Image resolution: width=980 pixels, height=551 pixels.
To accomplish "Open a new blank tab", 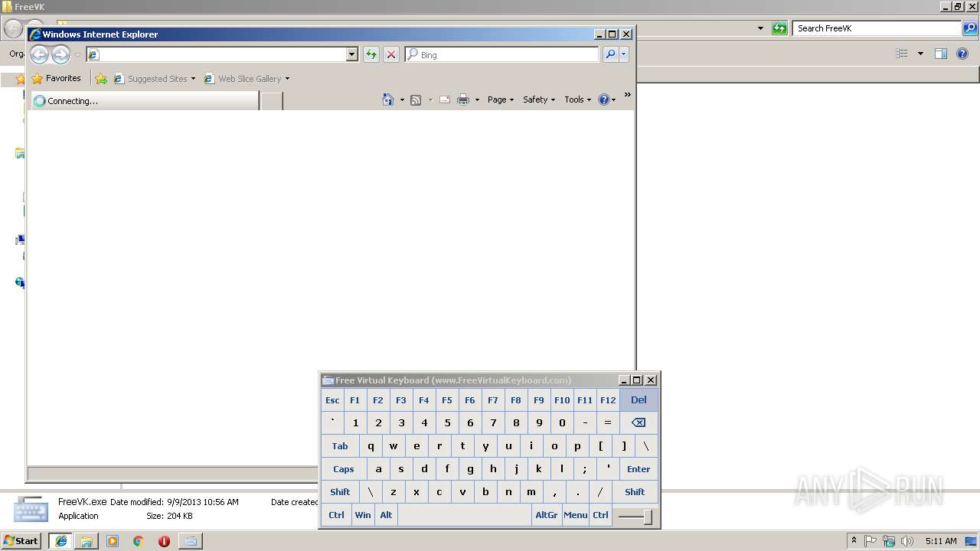I will pyautogui.click(x=272, y=101).
